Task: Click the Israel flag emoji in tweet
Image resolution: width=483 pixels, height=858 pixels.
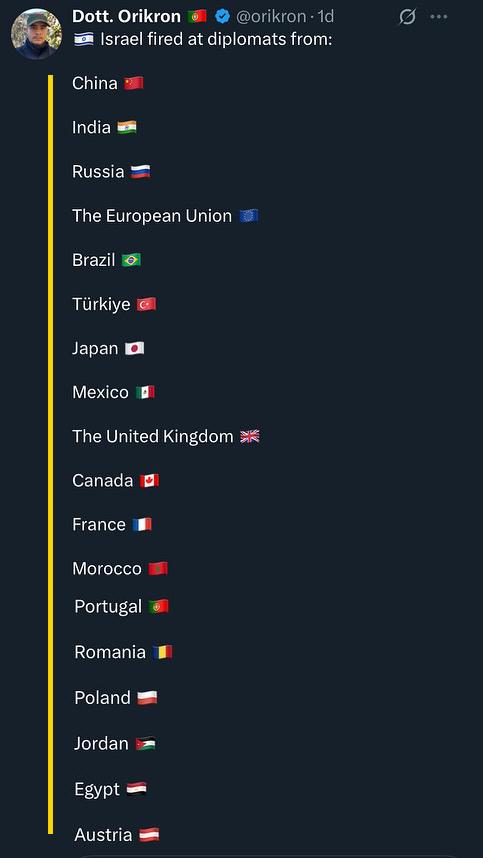Action: click(84, 40)
